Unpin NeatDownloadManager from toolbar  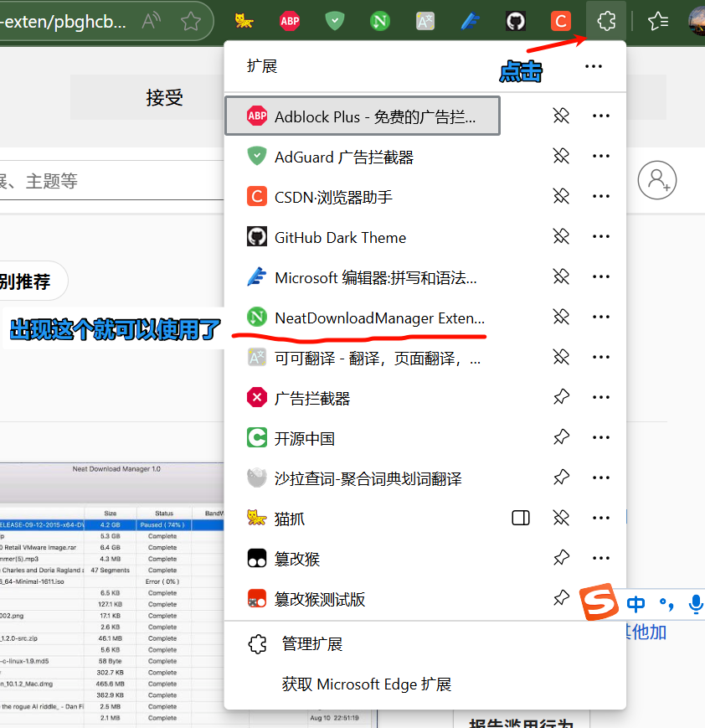click(x=561, y=317)
